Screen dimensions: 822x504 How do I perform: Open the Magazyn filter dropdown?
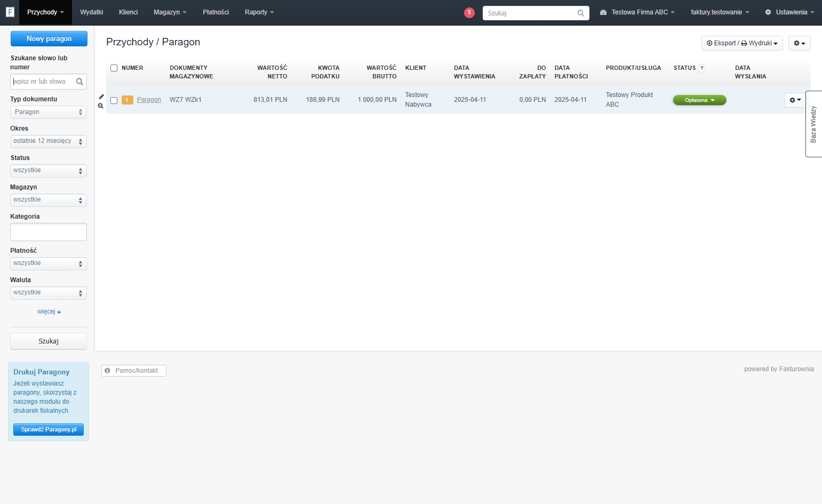click(x=49, y=200)
